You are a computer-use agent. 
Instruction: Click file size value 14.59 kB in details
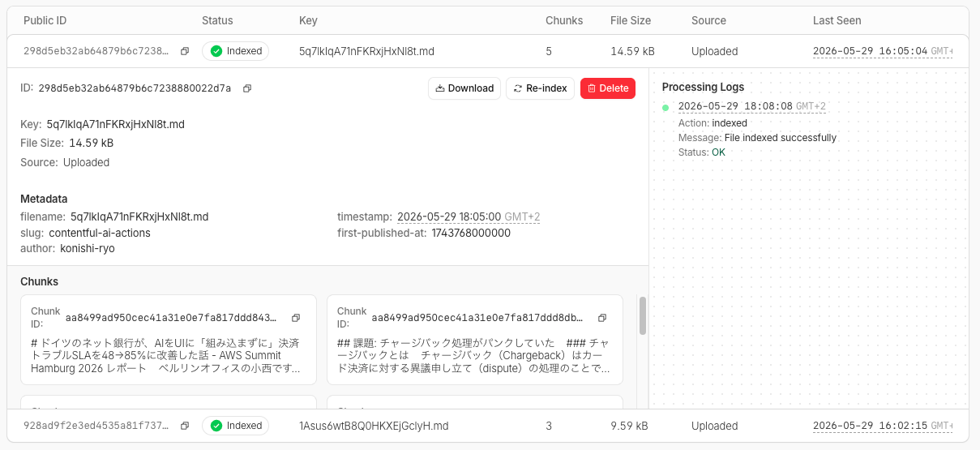(91, 143)
